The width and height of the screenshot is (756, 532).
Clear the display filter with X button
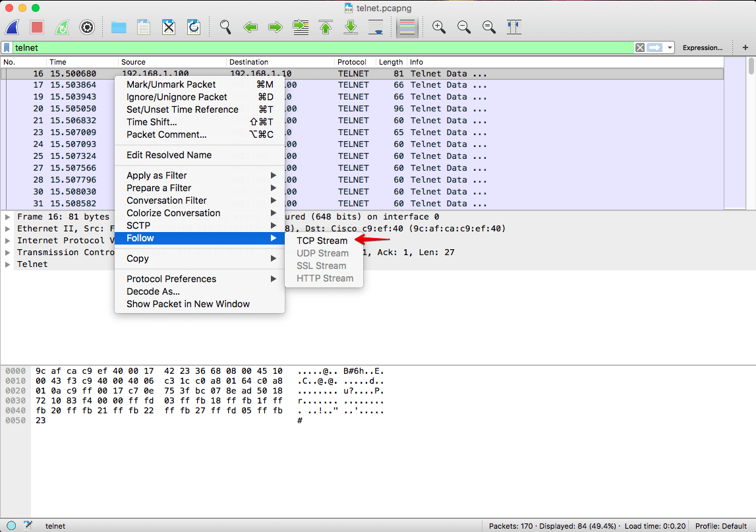click(639, 47)
